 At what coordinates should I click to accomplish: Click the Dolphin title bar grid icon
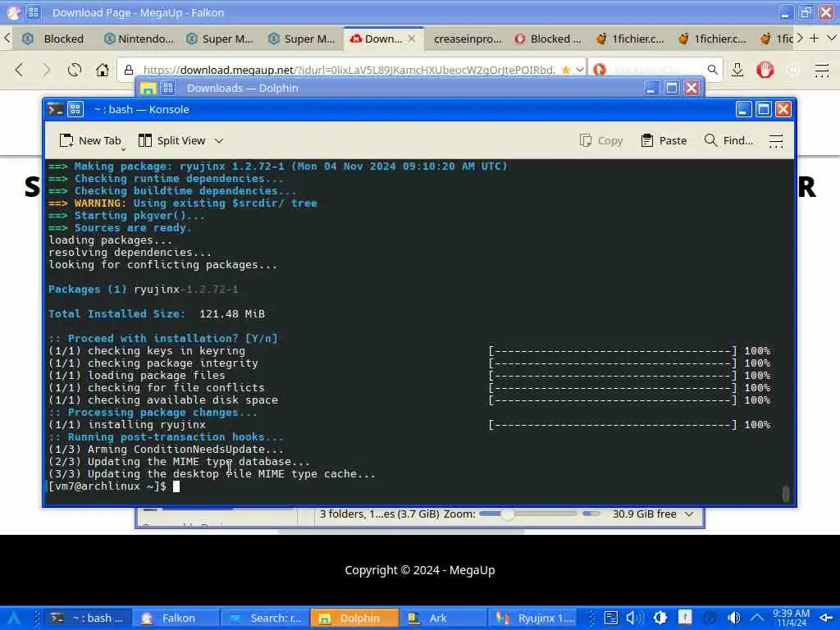(x=168, y=88)
